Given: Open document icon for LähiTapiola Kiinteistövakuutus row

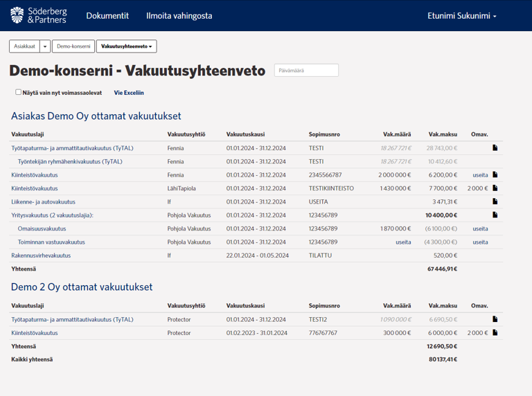Looking at the screenshot, I should tap(495, 188).
